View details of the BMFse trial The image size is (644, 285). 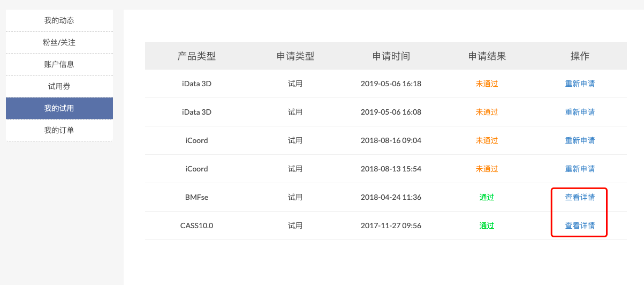(x=580, y=197)
